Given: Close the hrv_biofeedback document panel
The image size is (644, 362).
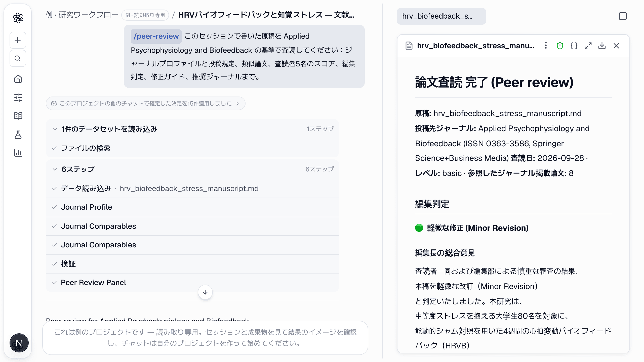Looking at the screenshot, I should pyautogui.click(x=616, y=46).
